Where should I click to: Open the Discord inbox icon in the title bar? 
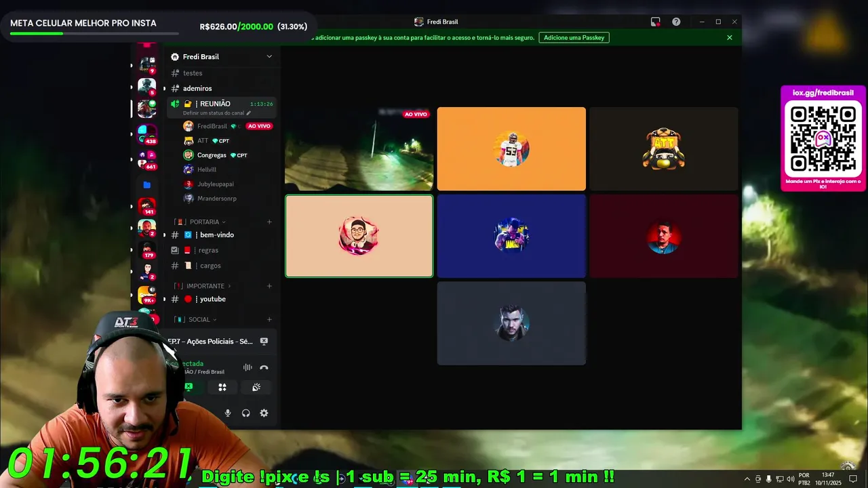[655, 22]
